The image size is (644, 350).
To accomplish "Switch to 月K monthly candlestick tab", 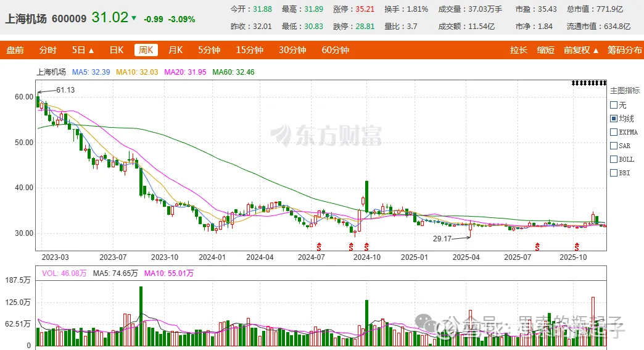I will tap(175, 50).
